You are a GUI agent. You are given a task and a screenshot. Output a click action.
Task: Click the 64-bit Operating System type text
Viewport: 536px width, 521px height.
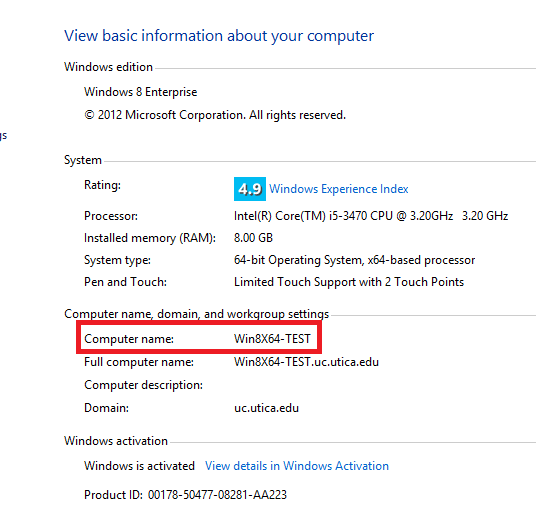coord(354,260)
